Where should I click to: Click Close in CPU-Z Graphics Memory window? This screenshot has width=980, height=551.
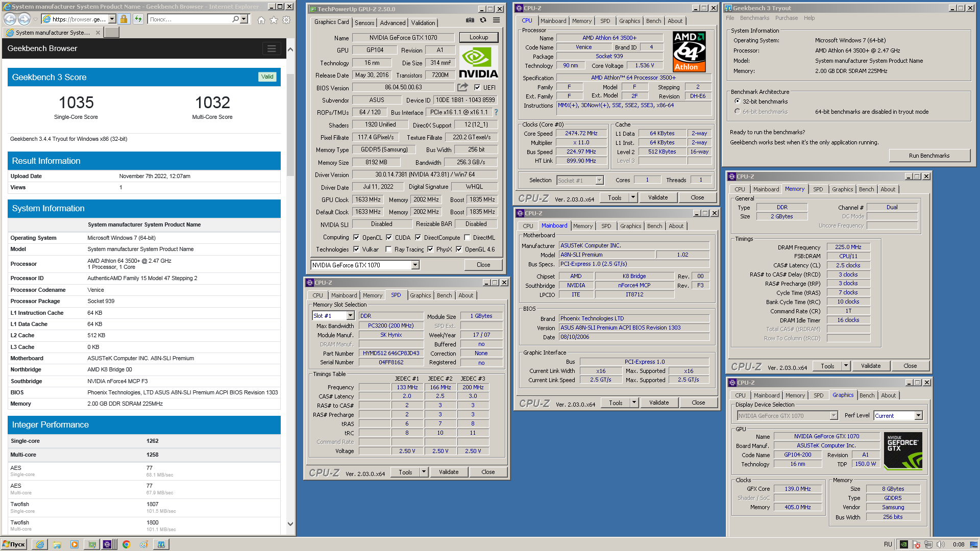click(x=910, y=366)
